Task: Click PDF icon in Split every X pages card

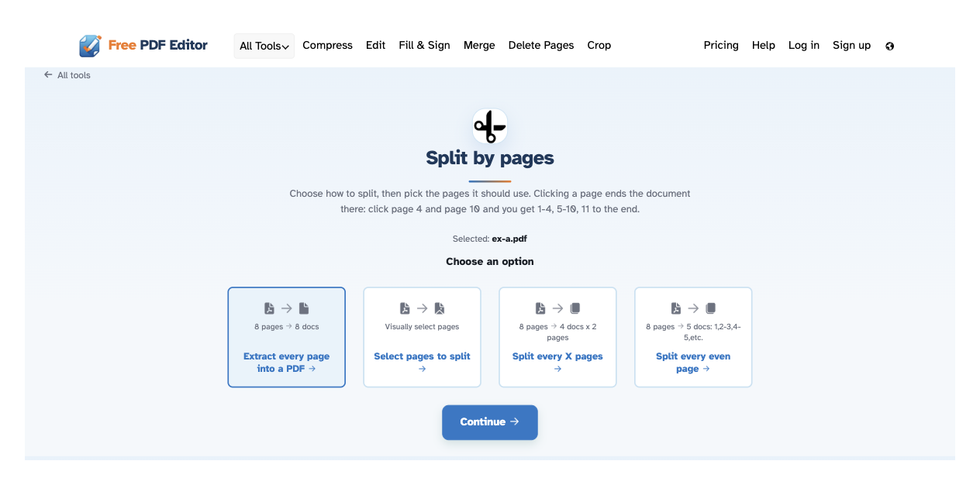Action: 540,308
